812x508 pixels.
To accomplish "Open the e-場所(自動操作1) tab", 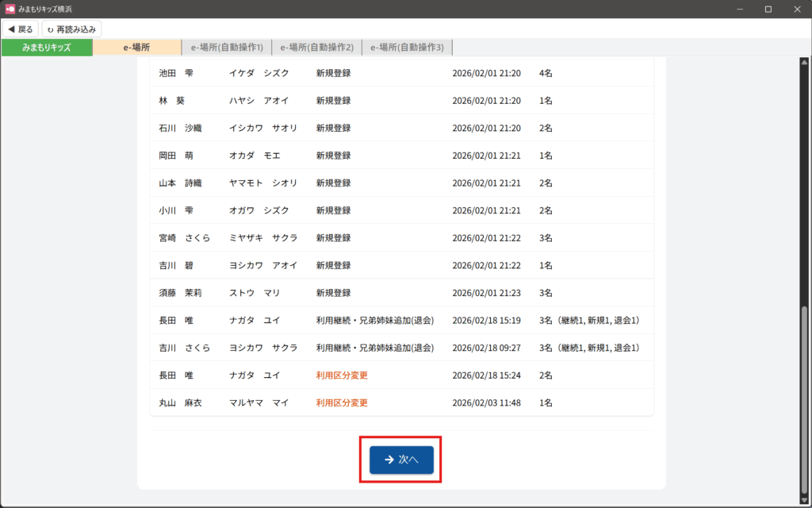I will coord(227,48).
